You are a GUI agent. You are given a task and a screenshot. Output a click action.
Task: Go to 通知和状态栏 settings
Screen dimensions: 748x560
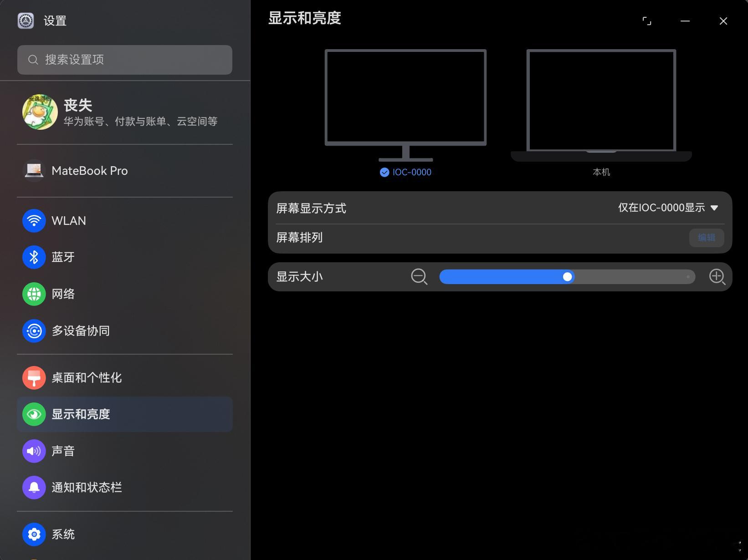tap(125, 488)
